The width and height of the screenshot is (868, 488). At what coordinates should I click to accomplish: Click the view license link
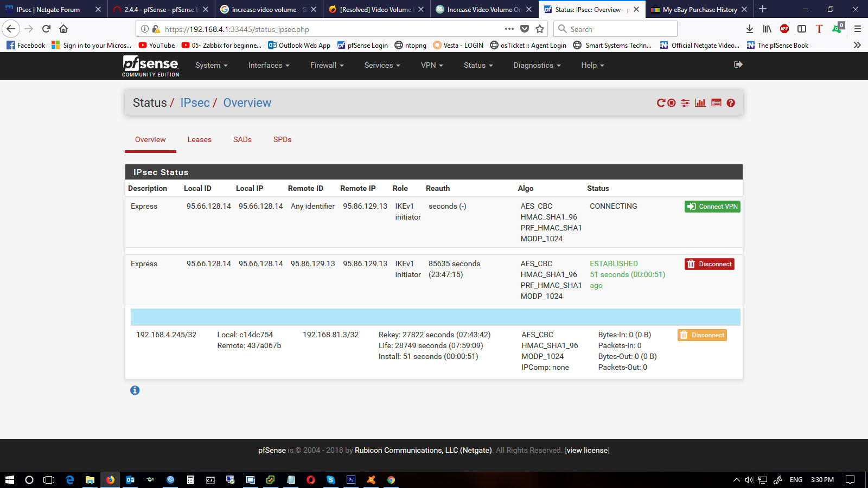pyautogui.click(x=587, y=450)
